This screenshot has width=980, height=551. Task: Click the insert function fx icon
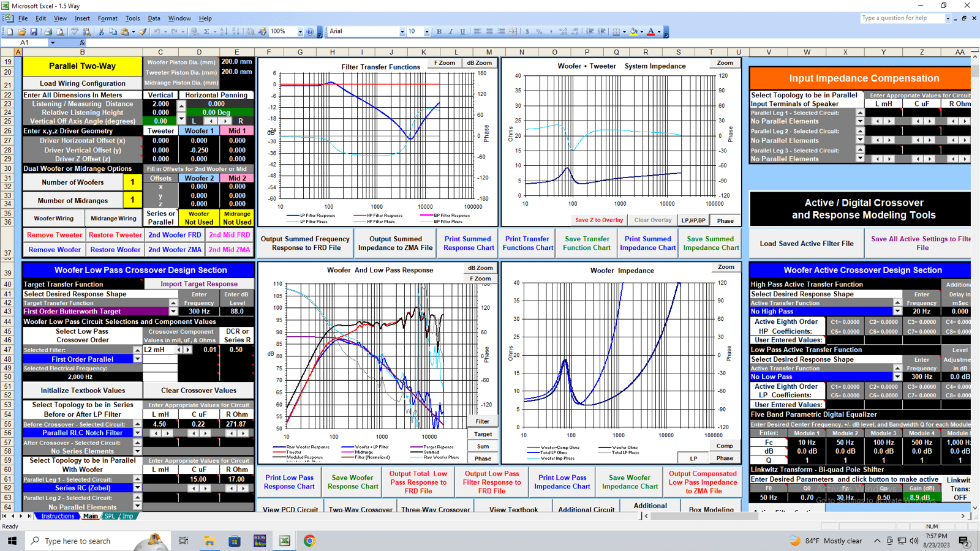point(82,43)
